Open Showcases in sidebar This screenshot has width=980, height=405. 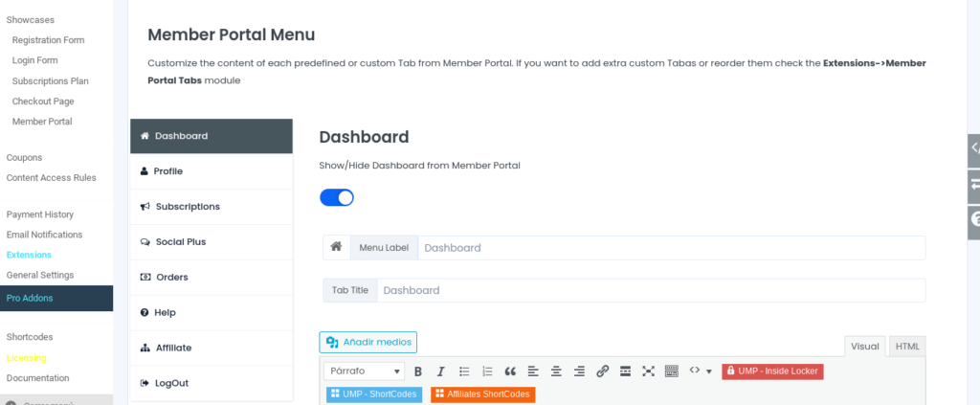[x=30, y=20]
